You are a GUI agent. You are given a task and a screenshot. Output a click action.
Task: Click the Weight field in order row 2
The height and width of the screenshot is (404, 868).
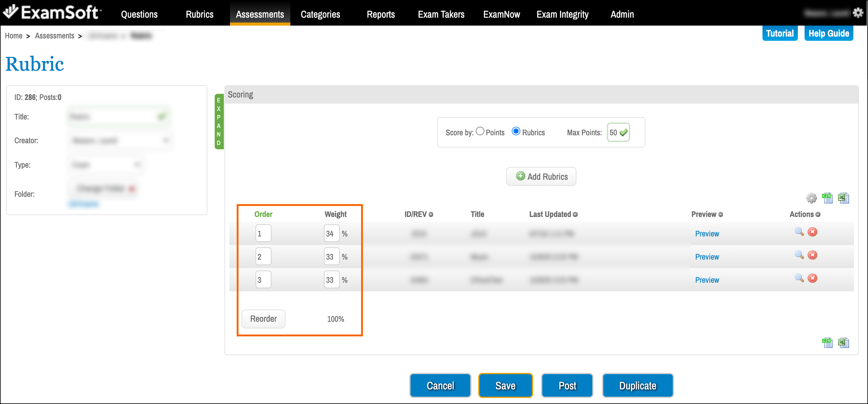331,257
